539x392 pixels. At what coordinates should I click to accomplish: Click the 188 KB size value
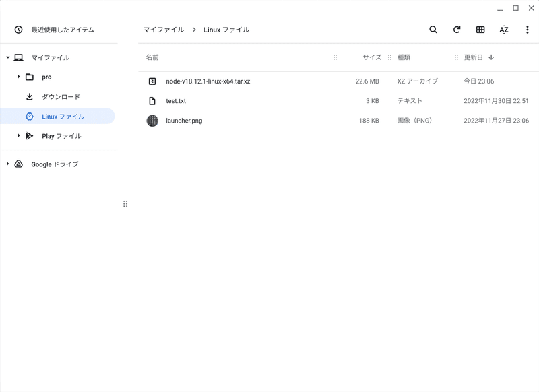(369, 121)
